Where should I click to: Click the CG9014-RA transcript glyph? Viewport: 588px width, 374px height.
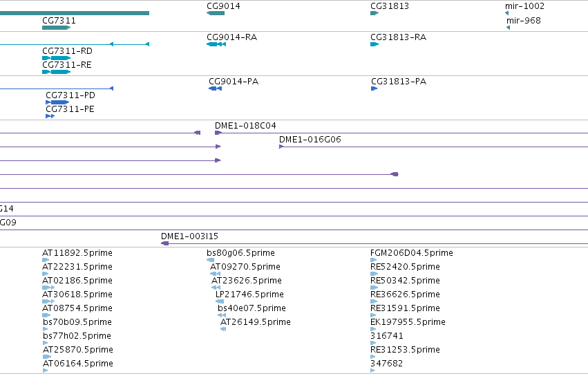[216, 44]
